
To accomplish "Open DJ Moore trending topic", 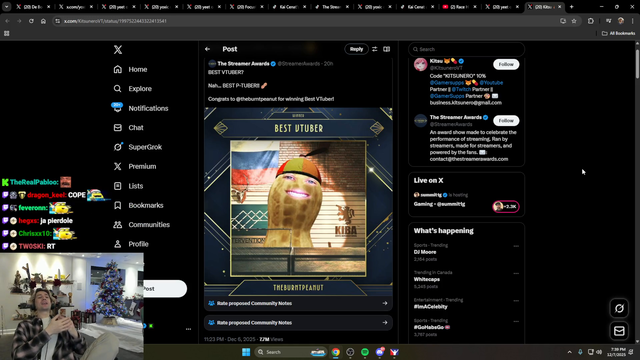I will click(x=425, y=252).
